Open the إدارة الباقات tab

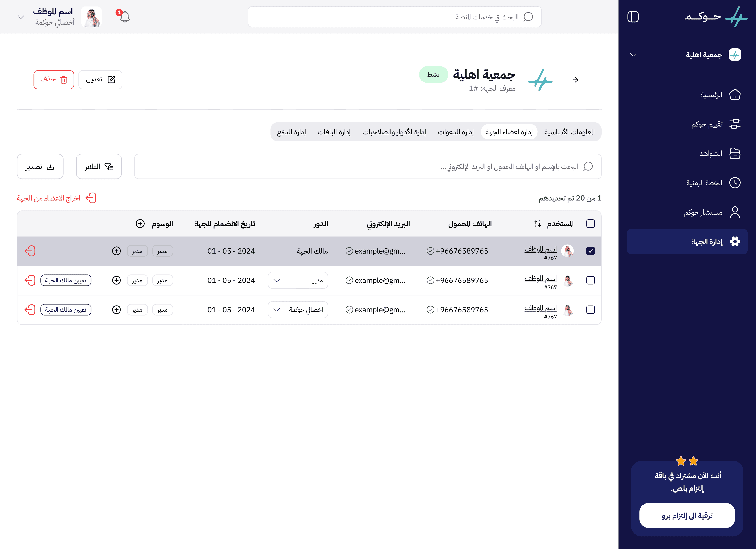334,132
